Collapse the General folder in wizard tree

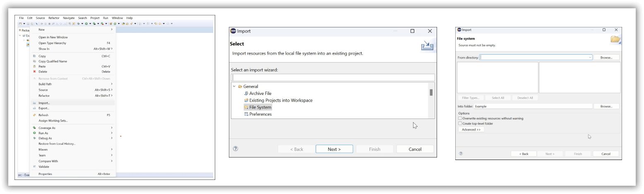pos(234,87)
